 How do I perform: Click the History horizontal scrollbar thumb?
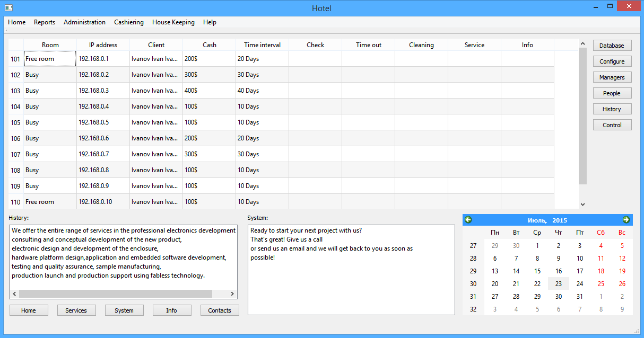pos(115,293)
